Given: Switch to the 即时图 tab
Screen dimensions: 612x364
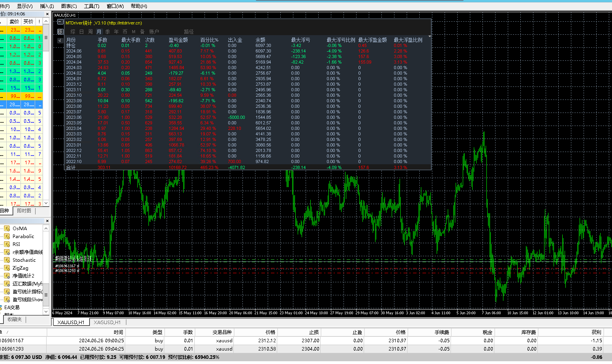Looking at the screenshot, I should (x=24, y=211).
